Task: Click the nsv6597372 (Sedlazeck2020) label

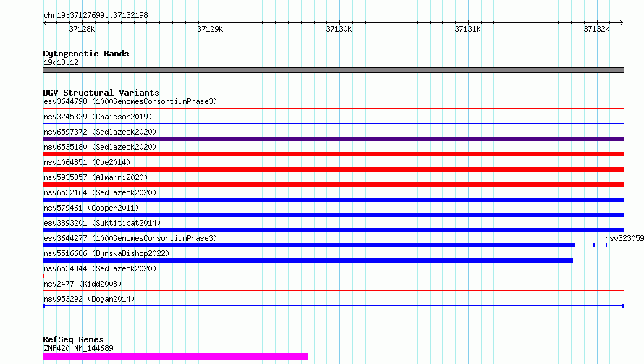Action: coord(100,132)
